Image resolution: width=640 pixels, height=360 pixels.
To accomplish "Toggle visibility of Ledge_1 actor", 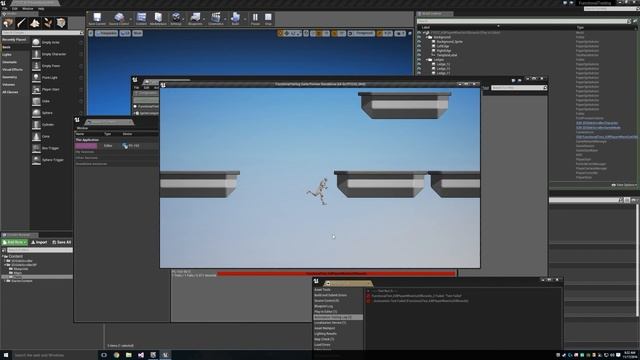I will coord(419,64).
